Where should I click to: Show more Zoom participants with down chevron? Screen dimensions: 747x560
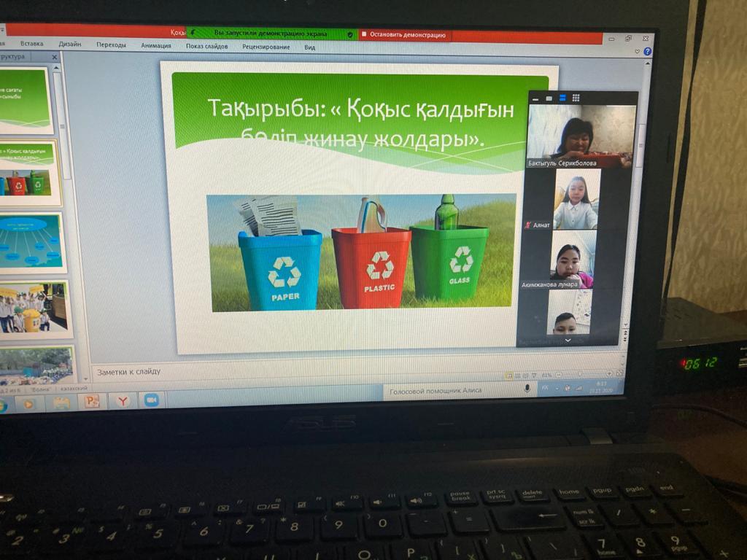click(x=568, y=341)
